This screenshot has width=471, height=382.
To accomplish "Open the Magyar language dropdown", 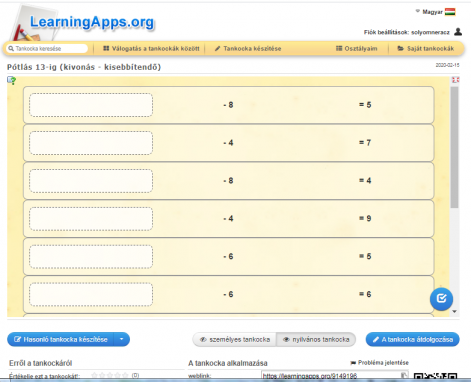I will point(432,12).
